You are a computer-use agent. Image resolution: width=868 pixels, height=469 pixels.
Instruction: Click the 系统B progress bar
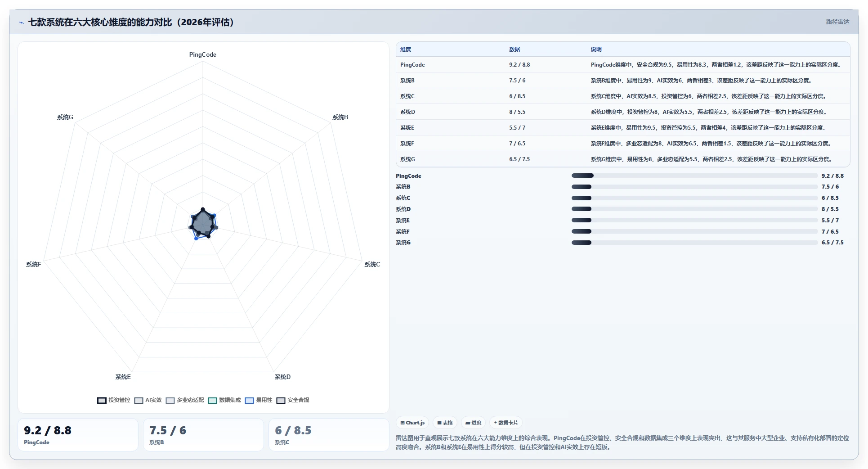tap(694, 187)
